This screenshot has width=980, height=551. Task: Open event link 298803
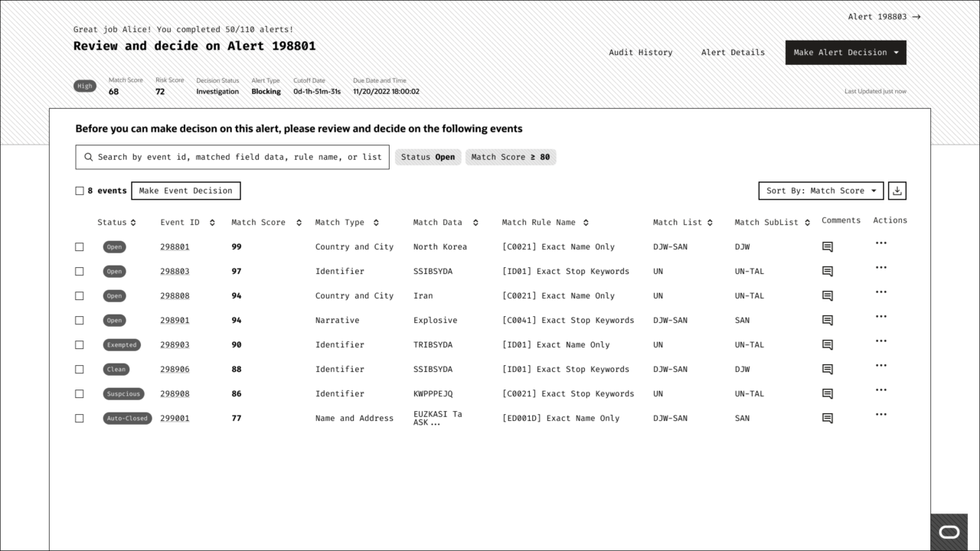175,272
